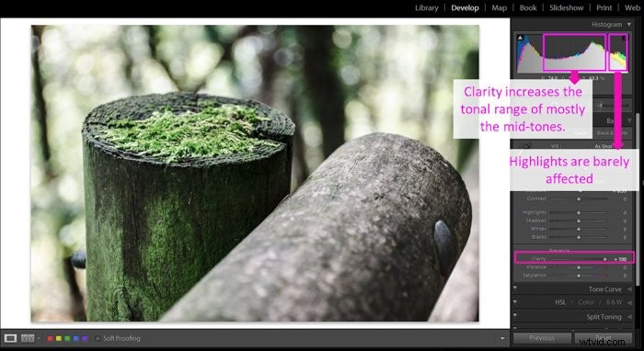
Task: Select the Contrast value field
Action: (x=625, y=198)
